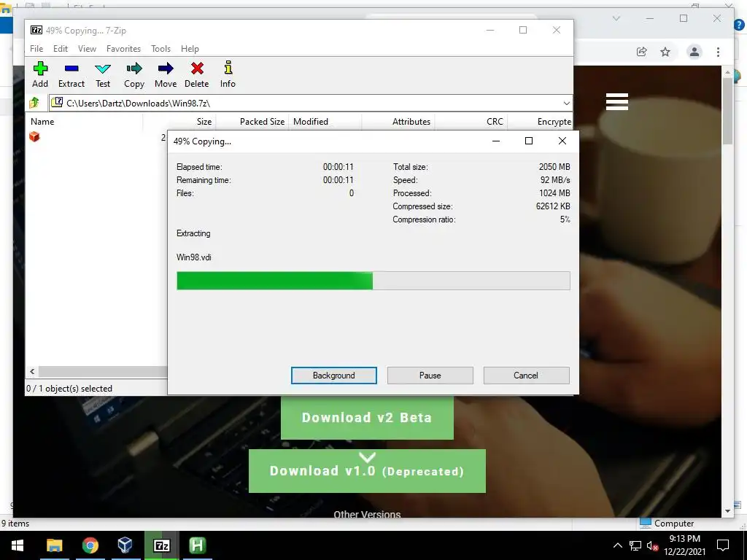Click Download v2 Beta button in browser
Viewport: 747px width, 560px height.
[367, 418]
